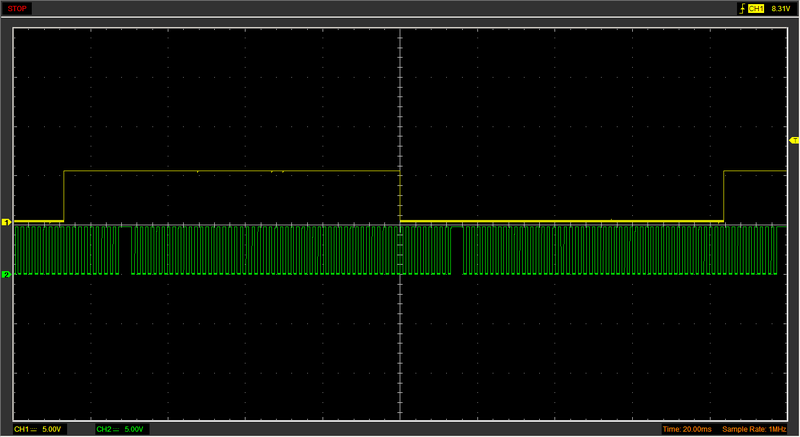Select the channel 1 ground marker

6,222
